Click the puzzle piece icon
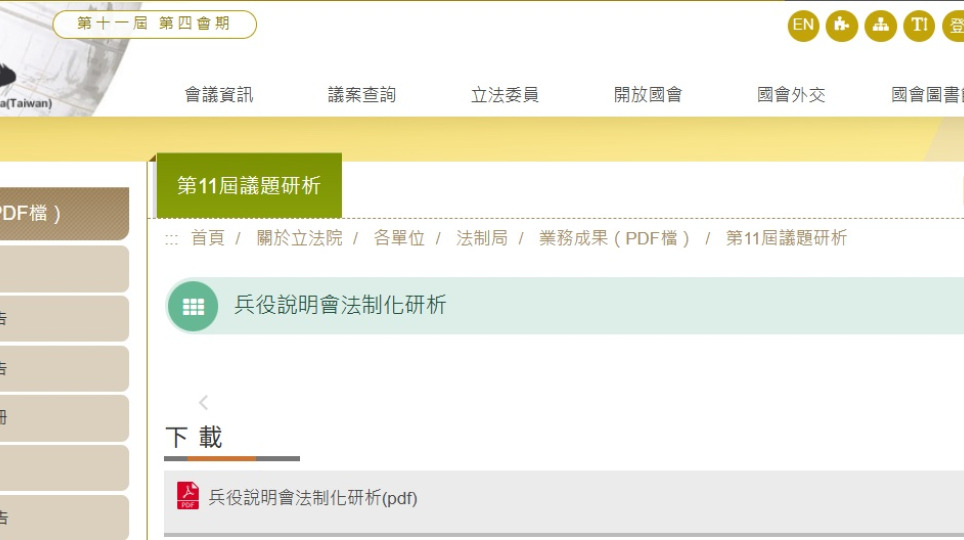This screenshot has height=540, width=964. pos(842,25)
